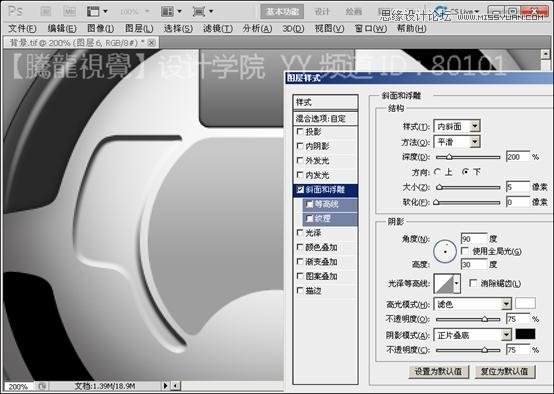Click the black shadow color swatch
Image resolution: width=554 pixels, height=394 pixels.
coord(525,334)
